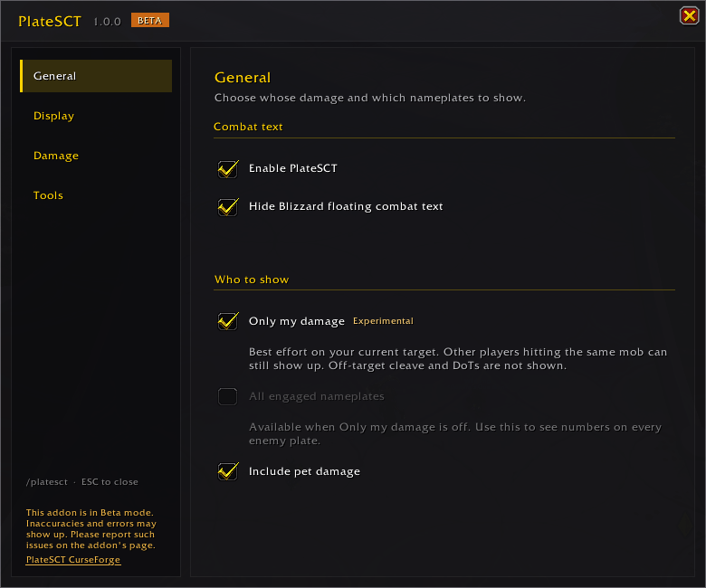Open the Tools tab
This screenshot has height=588, width=706.
48,195
